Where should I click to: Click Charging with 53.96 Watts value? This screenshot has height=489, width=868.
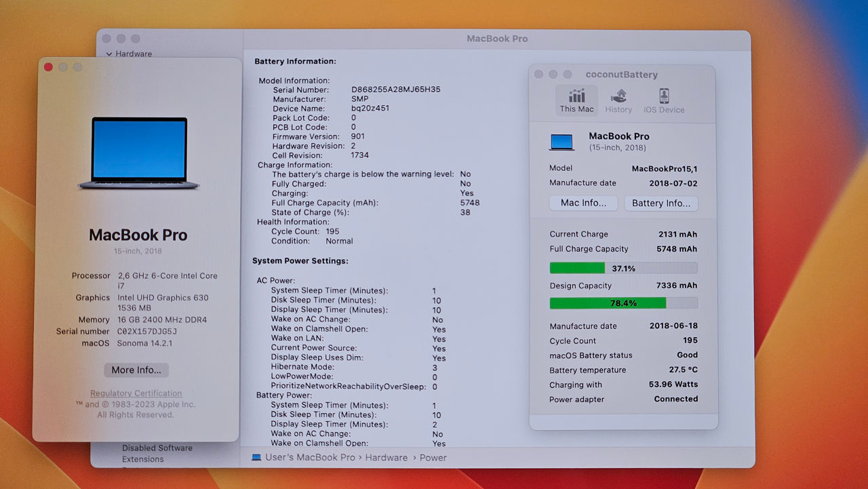[x=673, y=385]
